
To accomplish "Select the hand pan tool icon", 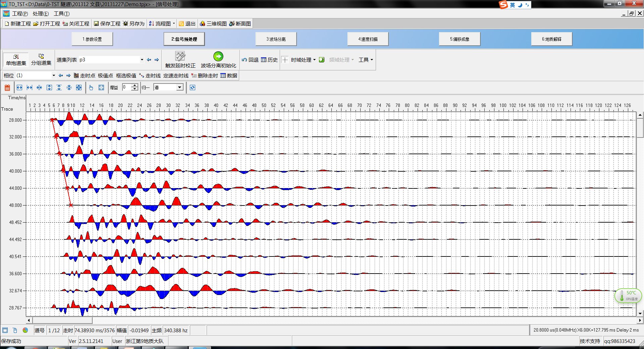I will (91, 88).
